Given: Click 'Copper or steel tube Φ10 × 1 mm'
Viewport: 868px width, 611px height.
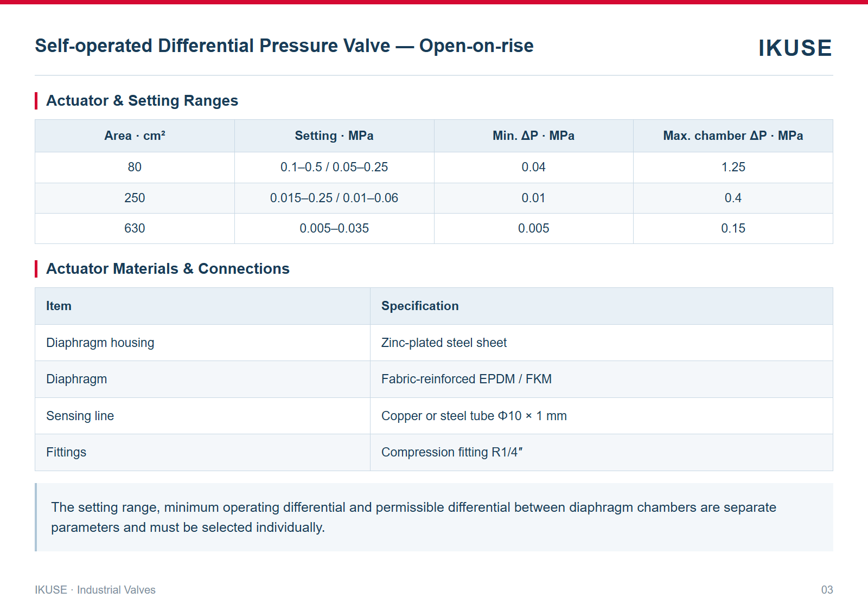Looking at the screenshot, I should [x=474, y=416].
